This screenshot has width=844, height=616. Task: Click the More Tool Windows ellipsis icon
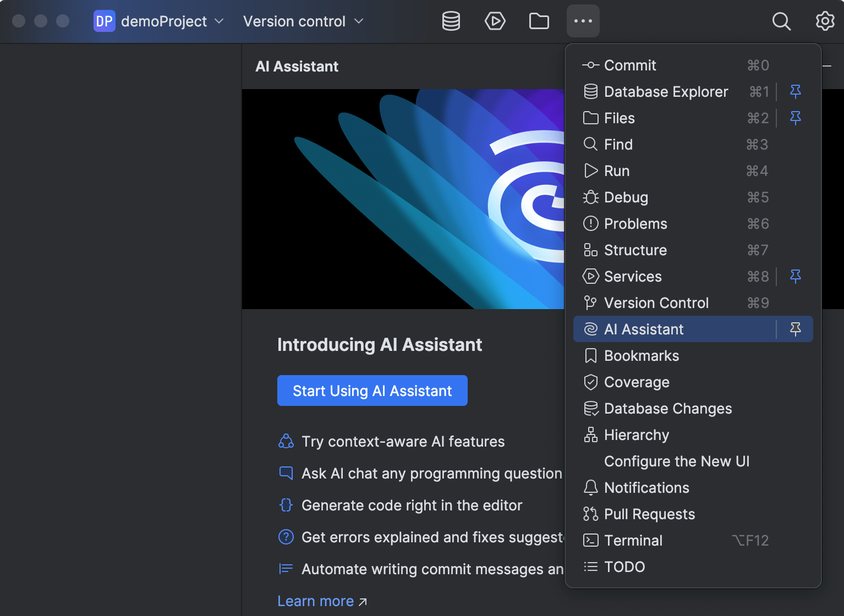point(583,21)
